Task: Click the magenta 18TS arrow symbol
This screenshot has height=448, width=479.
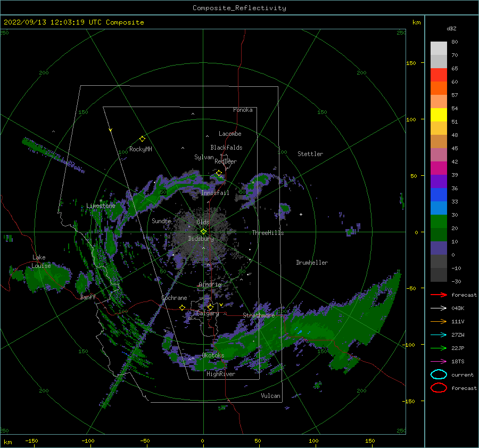Action: [439, 362]
